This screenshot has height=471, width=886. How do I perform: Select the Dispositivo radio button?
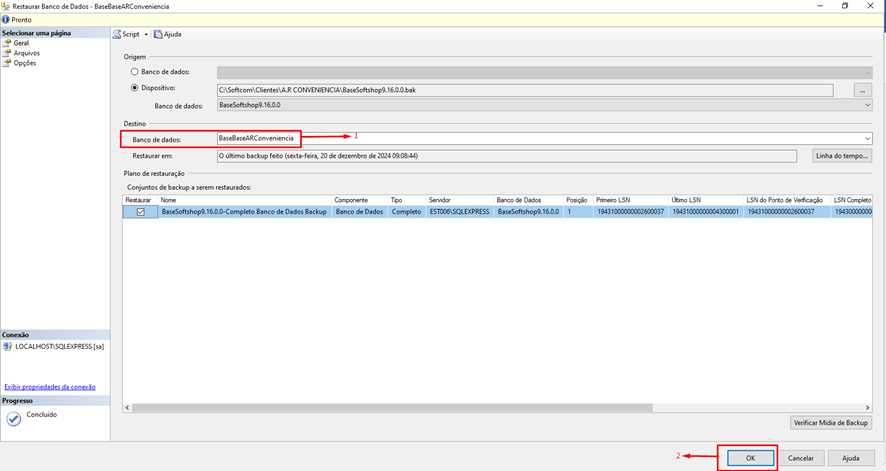pos(135,88)
